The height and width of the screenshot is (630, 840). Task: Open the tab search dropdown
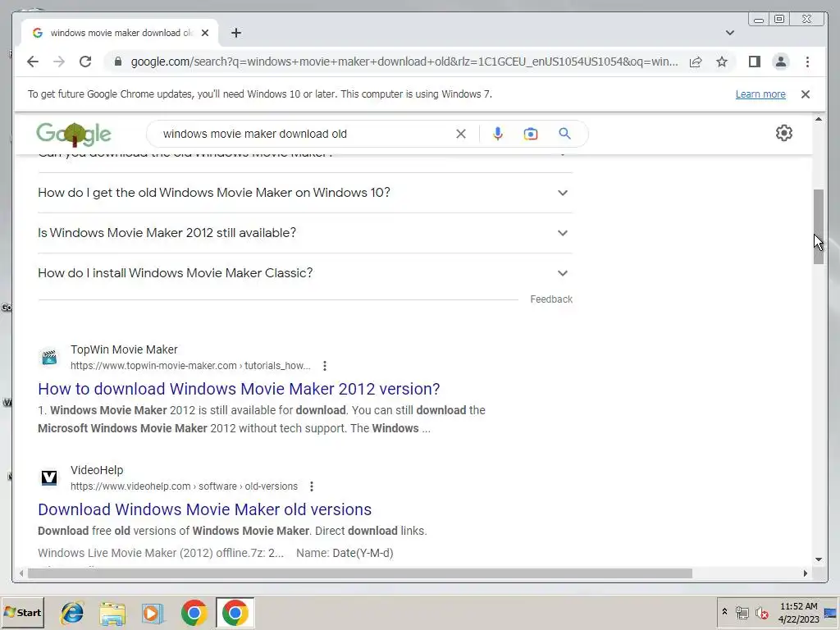pyautogui.click(x=729, y=33)
